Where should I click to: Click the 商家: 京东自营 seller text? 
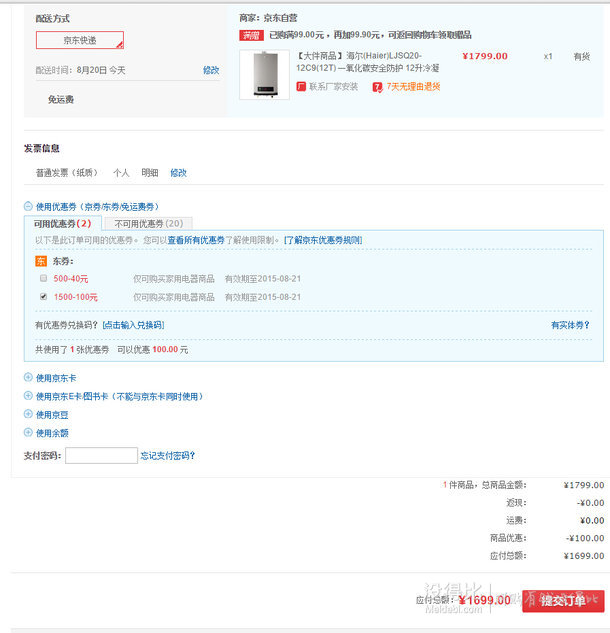pyautogui.click(x=268, y=18)
